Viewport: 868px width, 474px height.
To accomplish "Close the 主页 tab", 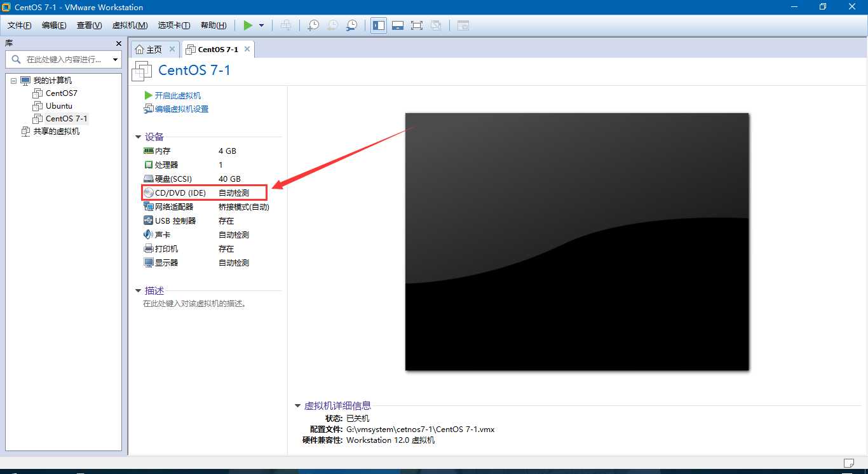I will coord(172,49).
